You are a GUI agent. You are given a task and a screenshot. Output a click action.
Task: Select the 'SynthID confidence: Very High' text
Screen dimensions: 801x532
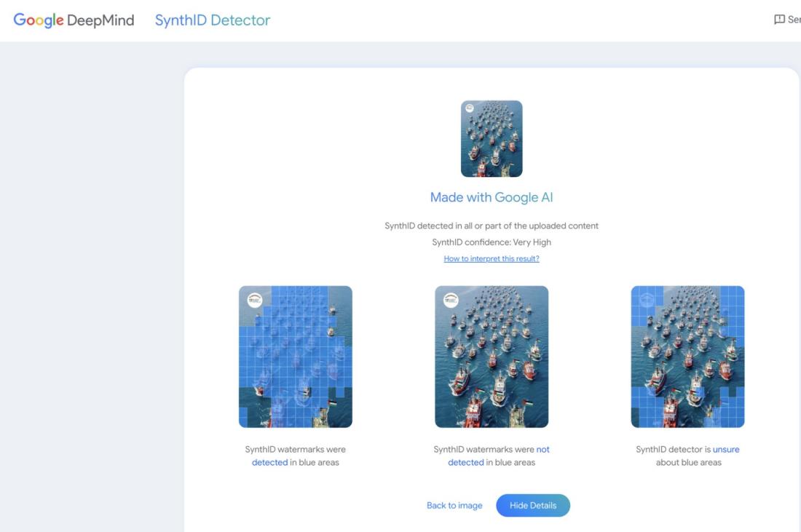coord(492,242)
